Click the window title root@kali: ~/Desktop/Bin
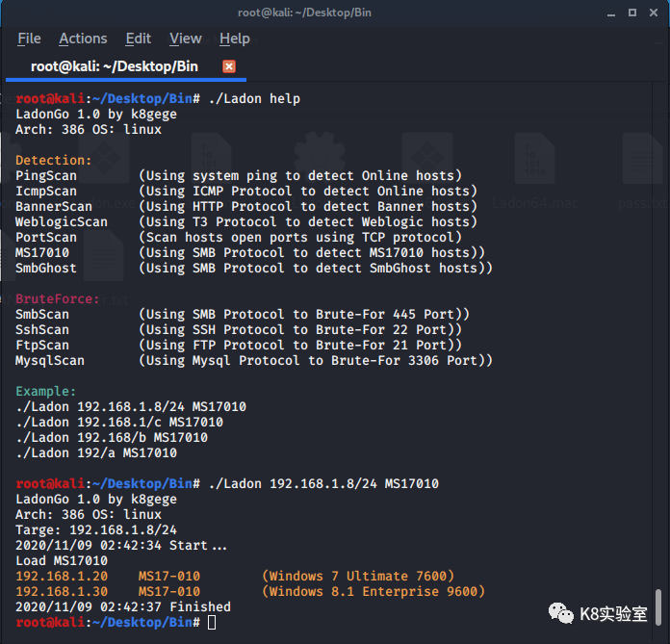Screen dimensions: 670x644 click(x=304, y=13)
